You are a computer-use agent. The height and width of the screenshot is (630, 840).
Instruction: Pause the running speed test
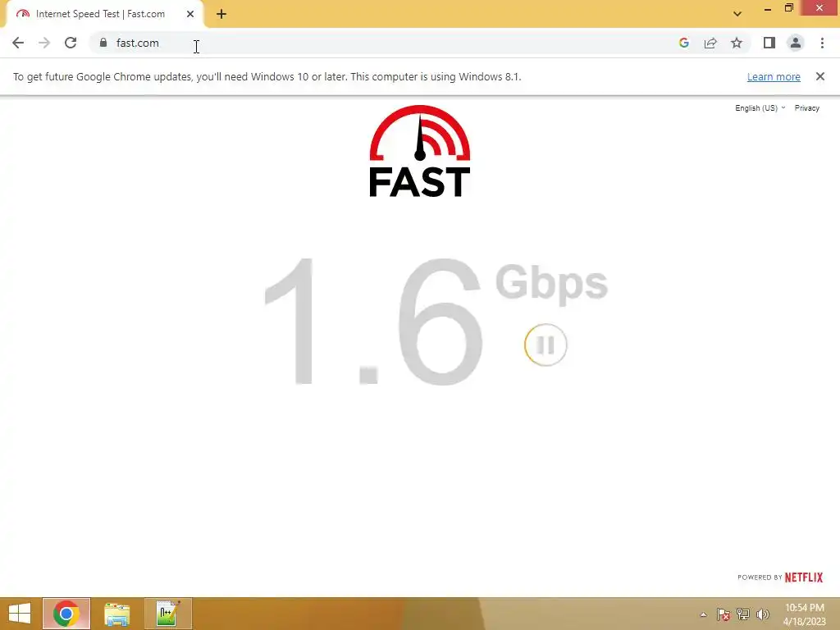(546, 345)
